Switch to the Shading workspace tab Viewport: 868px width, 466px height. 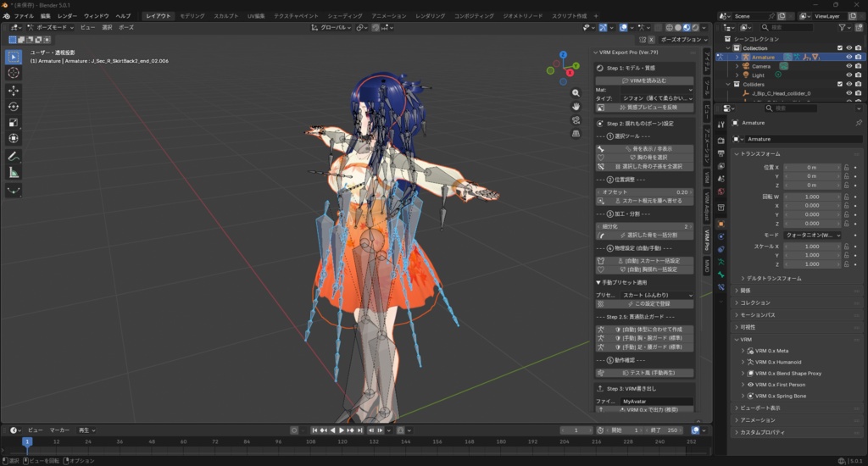pos(344,16)
